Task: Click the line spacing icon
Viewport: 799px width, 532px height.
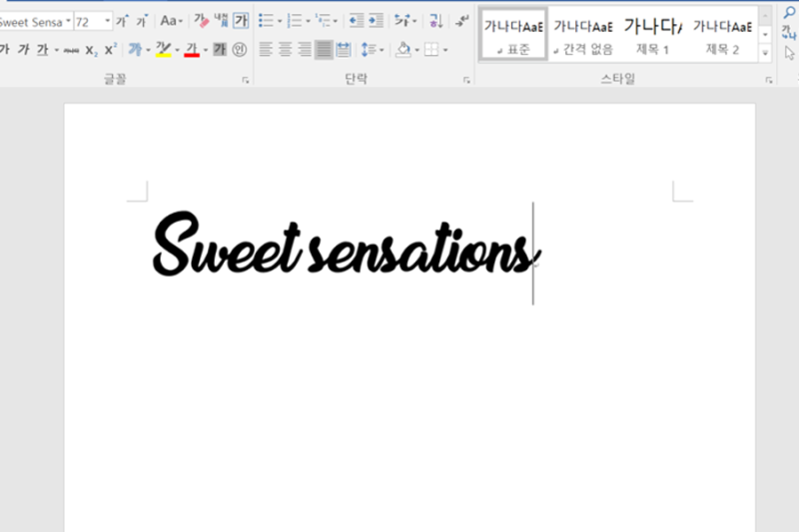Action: (369, 49)
